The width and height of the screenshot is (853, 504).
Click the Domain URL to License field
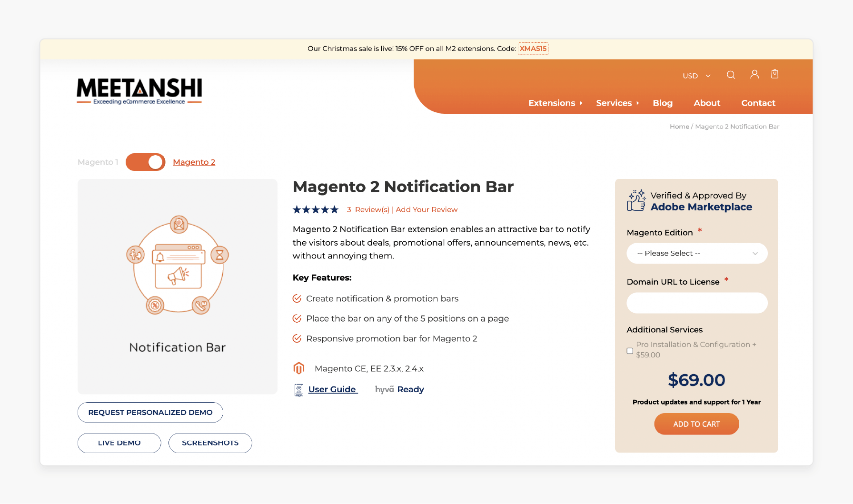(x=697, y=303)
